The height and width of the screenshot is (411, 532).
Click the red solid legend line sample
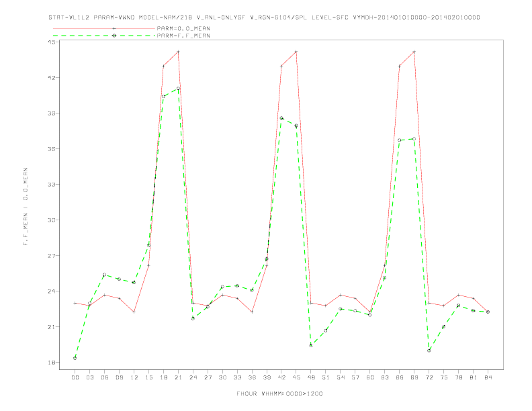click(104, 28)
